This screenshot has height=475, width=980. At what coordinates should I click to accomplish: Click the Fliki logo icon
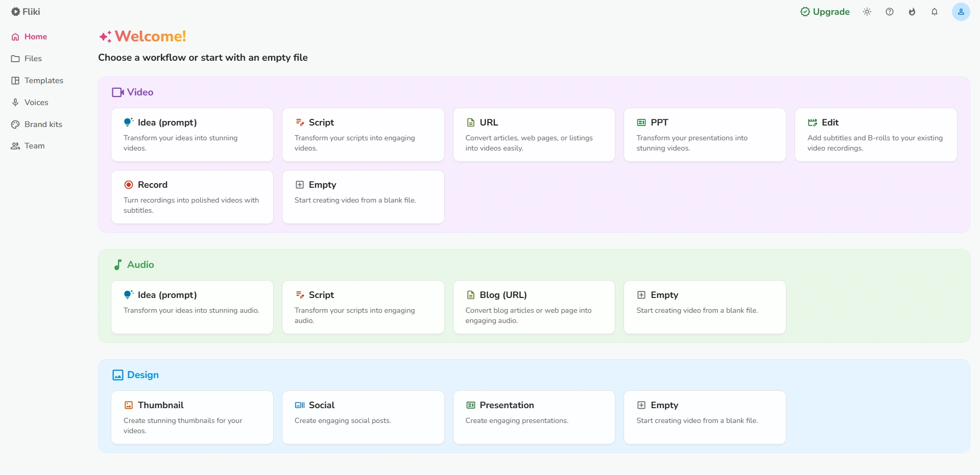16,12
